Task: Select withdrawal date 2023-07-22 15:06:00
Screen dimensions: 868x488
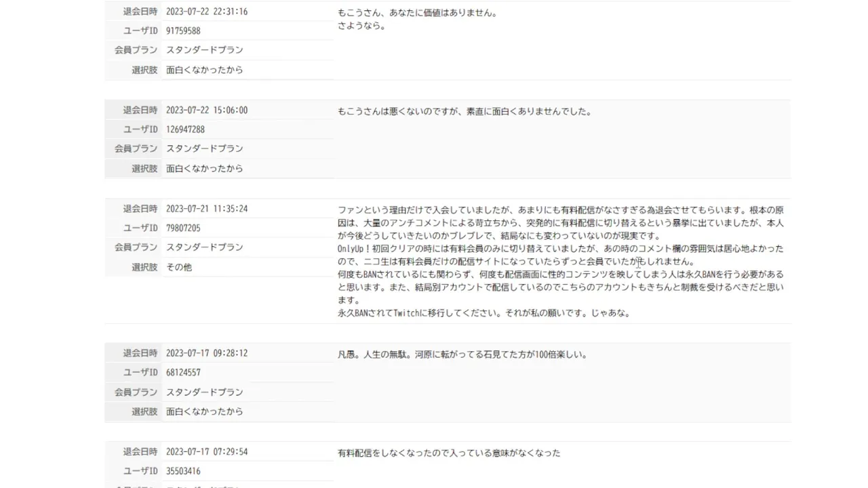Action: pyautogui.click(x=207, y=110)
